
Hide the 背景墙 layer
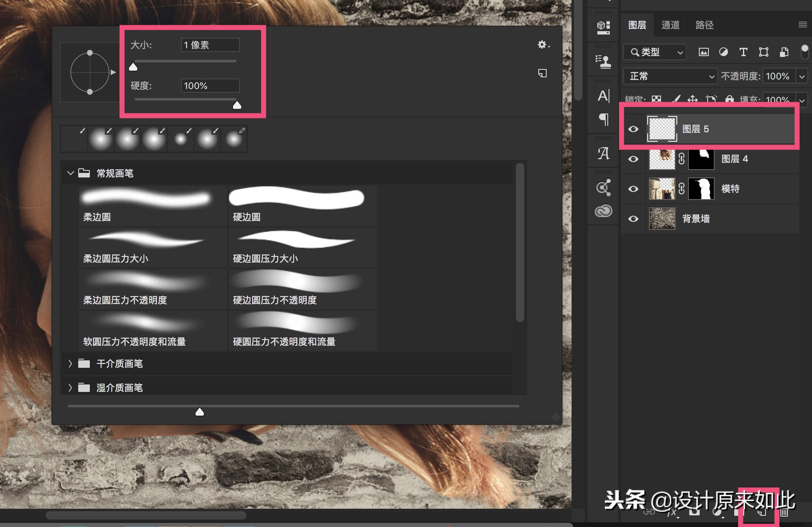(x=633, y=219)
